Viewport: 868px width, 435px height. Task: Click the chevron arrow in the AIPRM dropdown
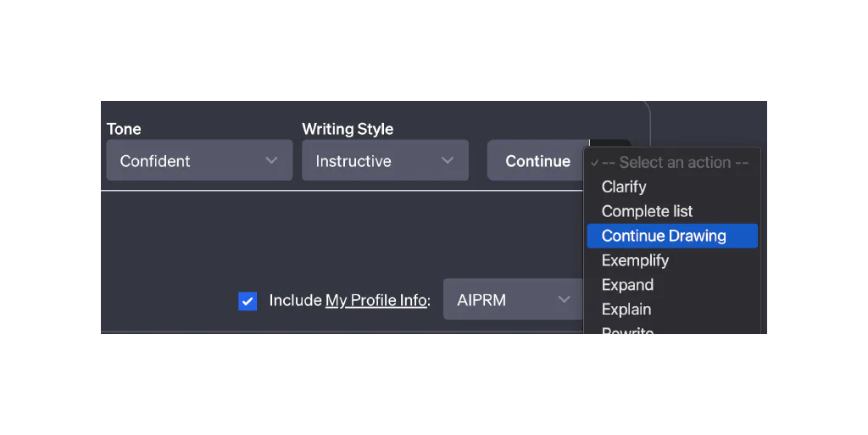[x=565, y=300]
